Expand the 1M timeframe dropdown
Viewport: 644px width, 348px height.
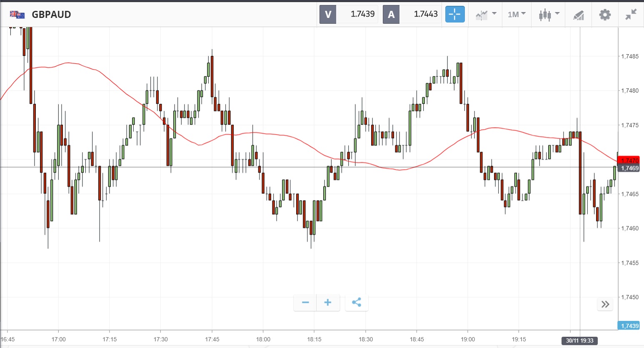(517, 15)
